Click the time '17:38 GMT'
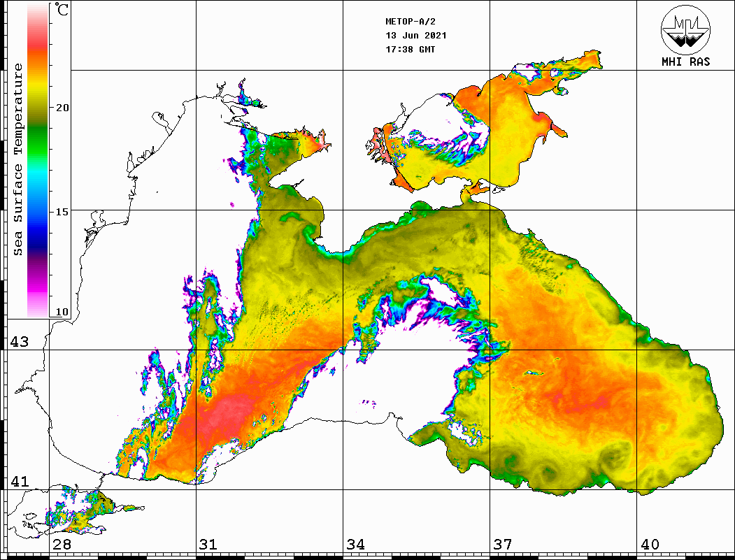 click(x=410, y=49)
